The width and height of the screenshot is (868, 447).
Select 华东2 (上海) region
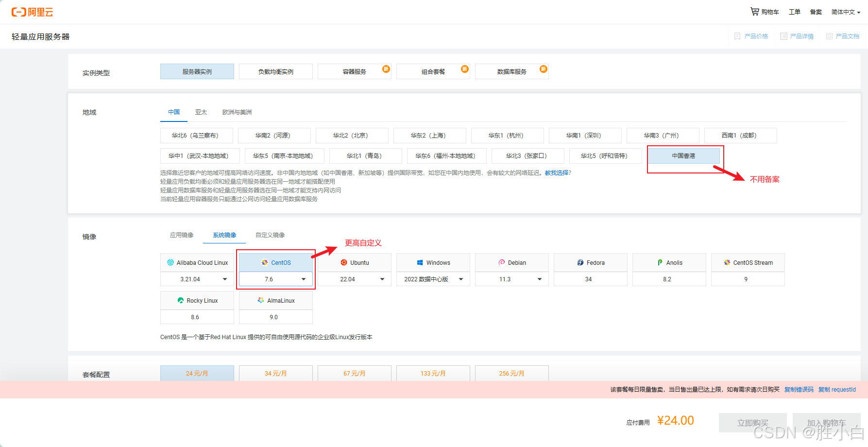pyautogui.click(x=430, y=136)
